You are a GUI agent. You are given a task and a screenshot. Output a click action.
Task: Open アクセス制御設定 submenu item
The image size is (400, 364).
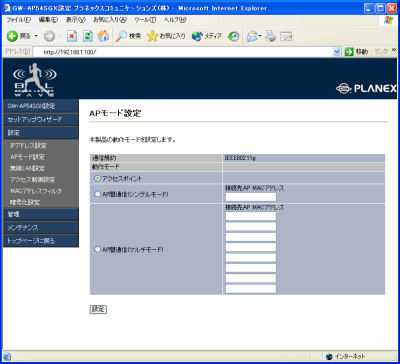coord(32,180)
